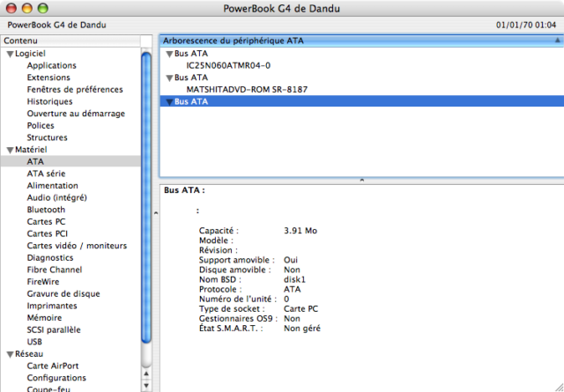Select Mémoire in the sidebar

pyautogui.click(x=44, y=318)
